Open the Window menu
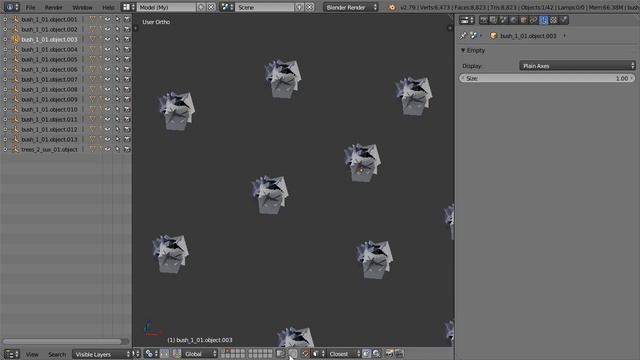This screenshot has width=640, height=360. coord(82,7)
